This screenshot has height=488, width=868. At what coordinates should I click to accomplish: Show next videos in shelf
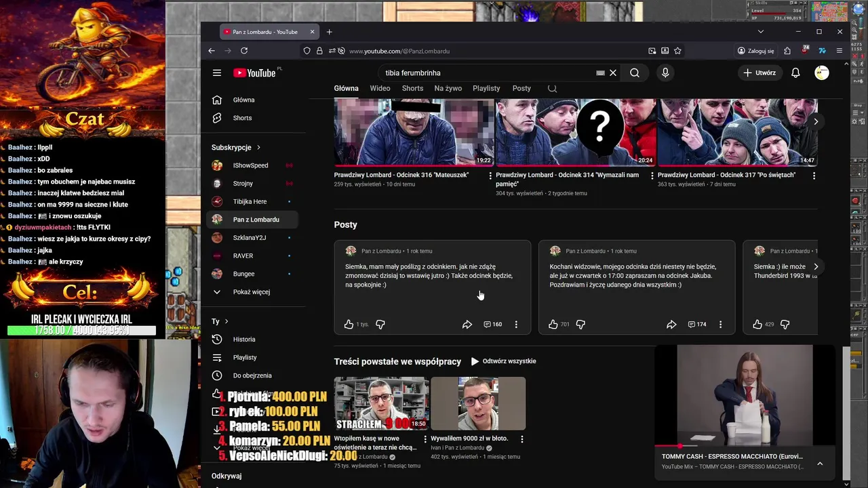pyautogui.click(x=816, y=121)
